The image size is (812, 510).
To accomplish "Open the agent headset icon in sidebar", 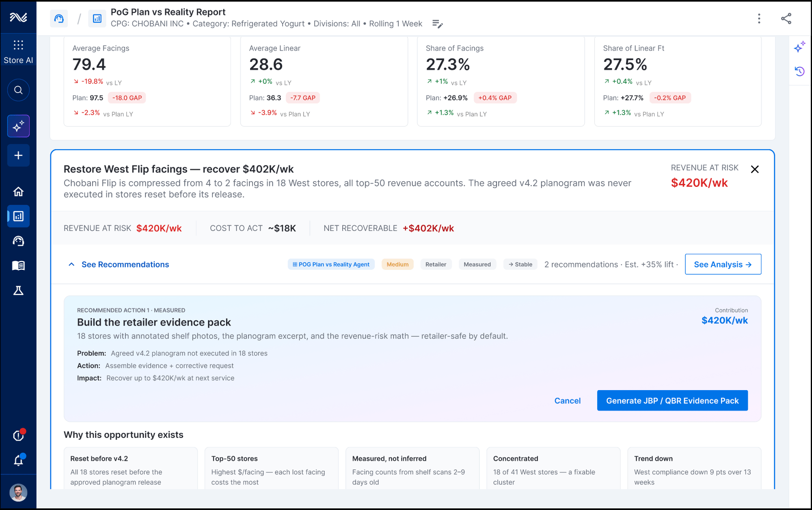I will 18,241.
